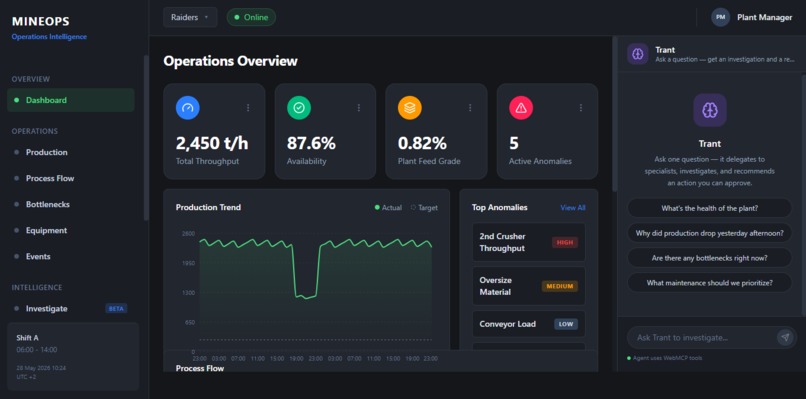Ask "What maintenance should we prioritize?"
This screenshot has width=806, height=399.
(x=709, y=282)
